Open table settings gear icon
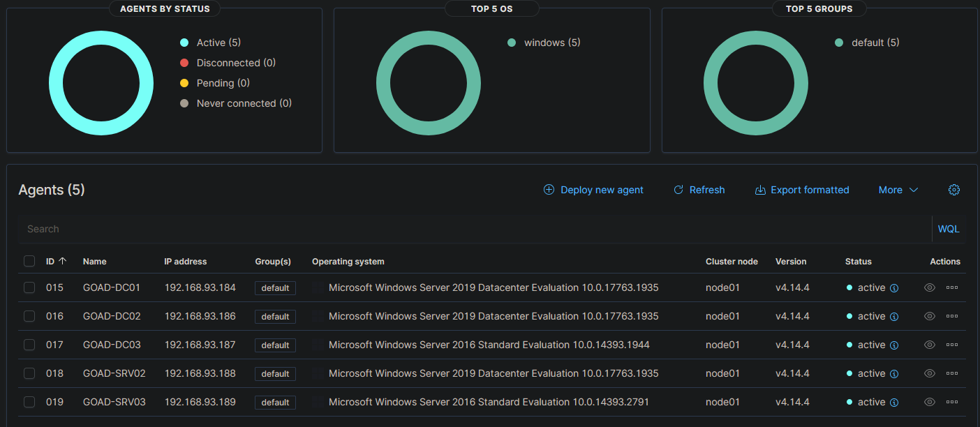The height and width of the screenshot is (427, 980). point(954,190)
